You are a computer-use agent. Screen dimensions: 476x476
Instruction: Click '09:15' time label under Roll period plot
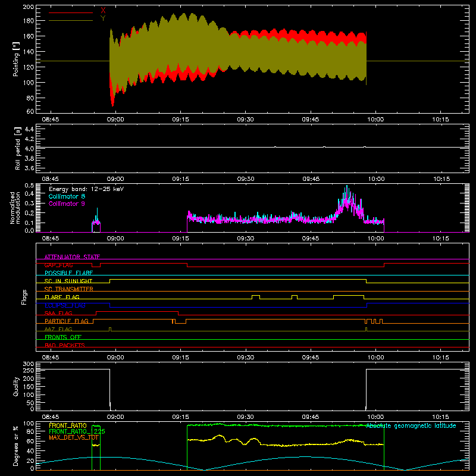pos(180,179)
